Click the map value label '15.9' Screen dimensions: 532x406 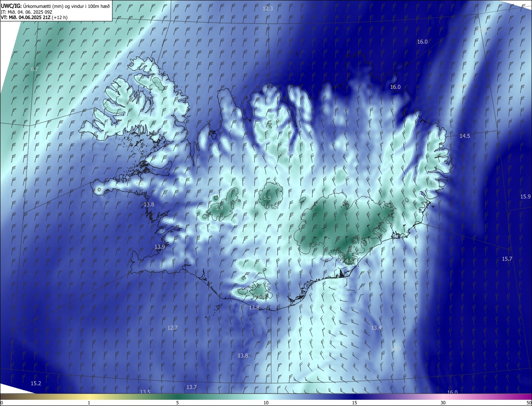point(525,197)
